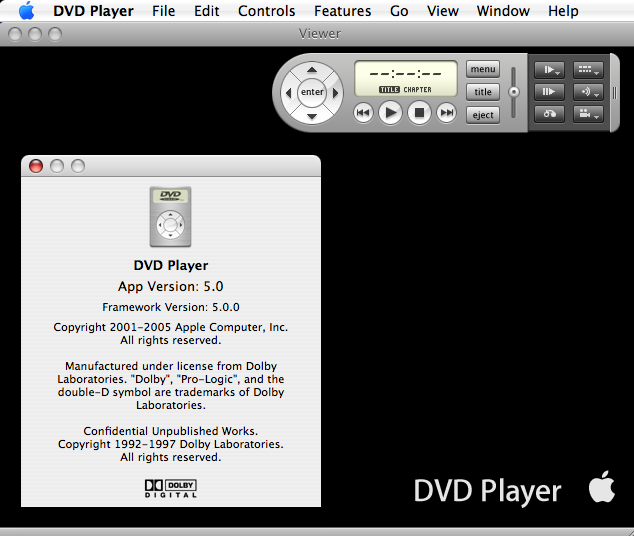The image size is (634, 536).
Task: Open the audio stream dropdown
Action: (x=588, y=92)
